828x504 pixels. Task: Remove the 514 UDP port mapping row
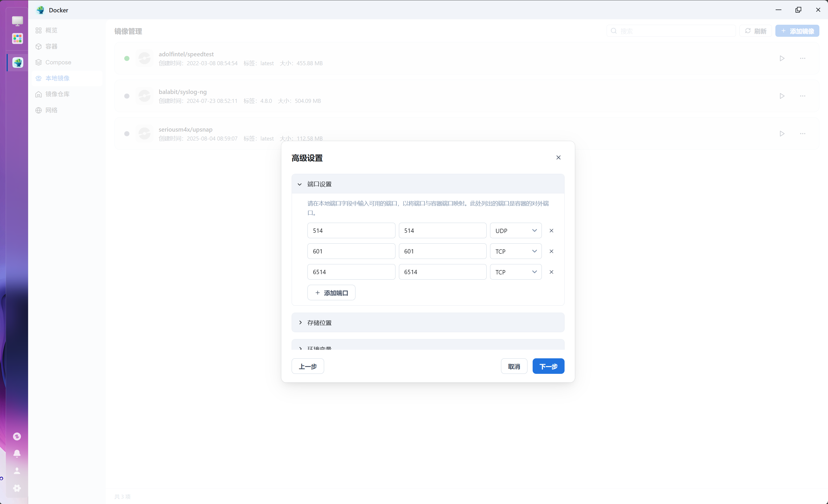[x=551, y=231]
